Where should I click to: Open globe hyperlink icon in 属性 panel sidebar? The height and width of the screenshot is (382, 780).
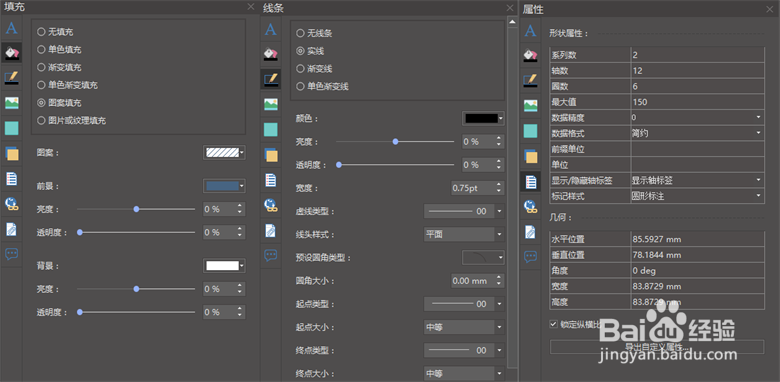coord(531,206)
